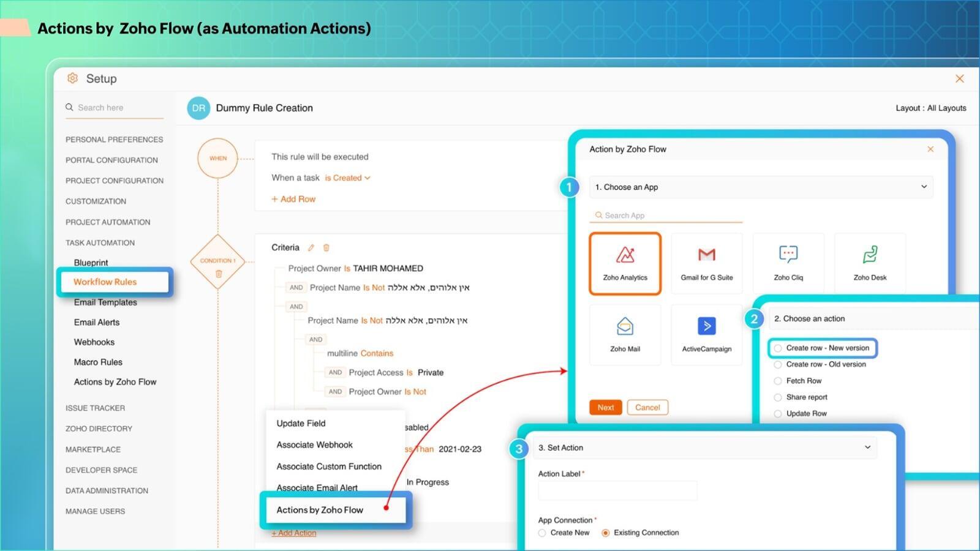Open Developer Space section
This screenshot has height=551, width=980.
click(x=101, y=470)
